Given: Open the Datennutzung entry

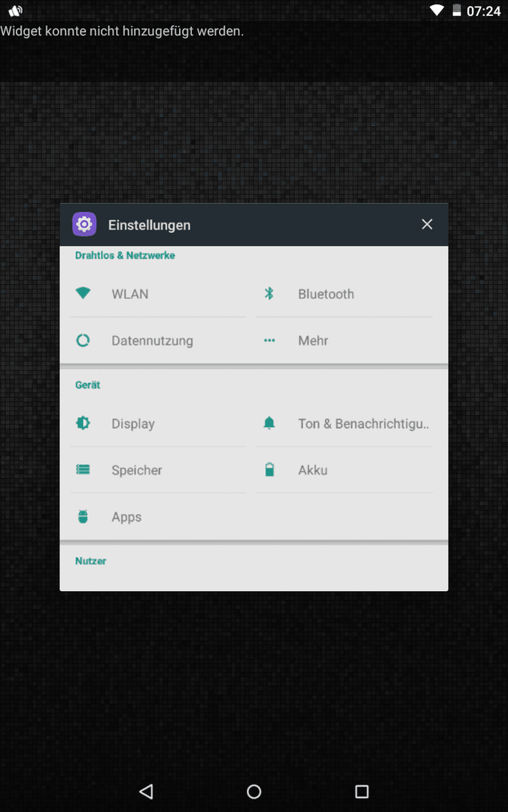Looking at the screenshot, I should click(152, 341).
